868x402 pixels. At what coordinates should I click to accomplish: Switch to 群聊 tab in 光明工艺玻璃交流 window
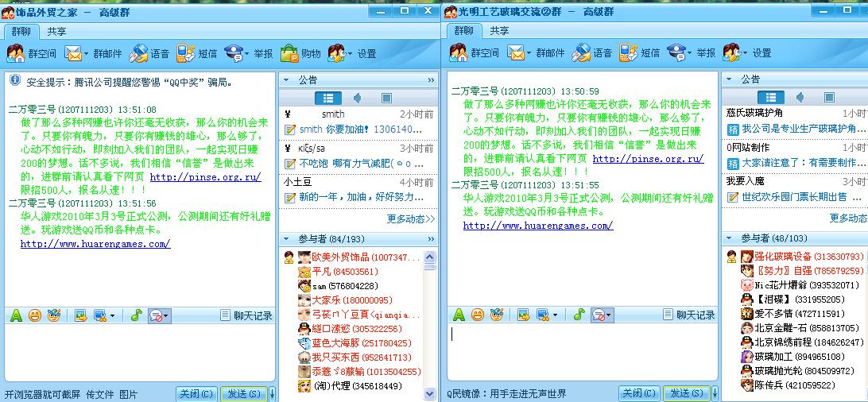pyautogui.click(x=463, y=31)
